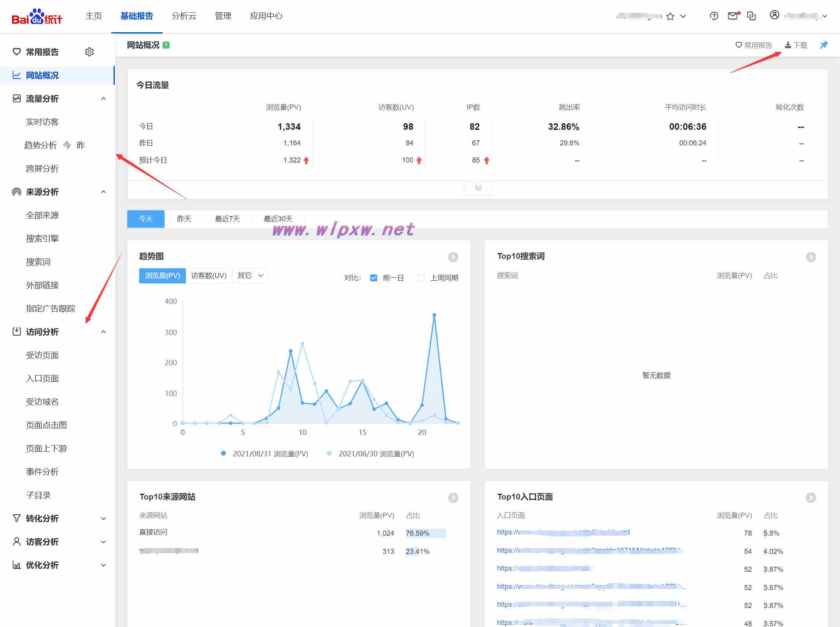
Task: Click first entry page link with 78 PV
Action: pos(563,532)
